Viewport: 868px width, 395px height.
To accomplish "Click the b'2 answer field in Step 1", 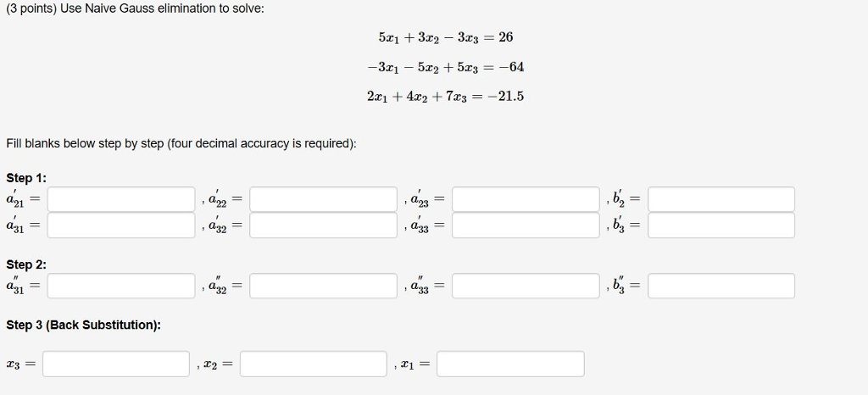I will click(x=721, y=199).
